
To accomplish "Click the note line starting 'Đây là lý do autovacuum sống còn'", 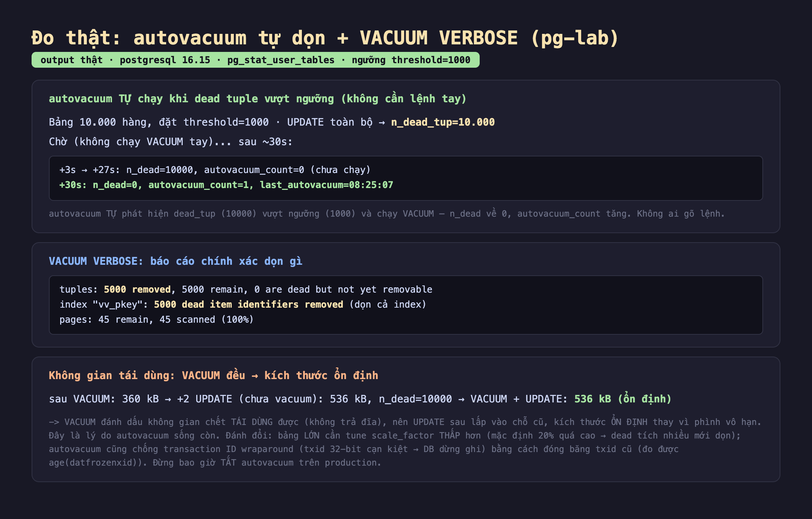I will 395,436.
